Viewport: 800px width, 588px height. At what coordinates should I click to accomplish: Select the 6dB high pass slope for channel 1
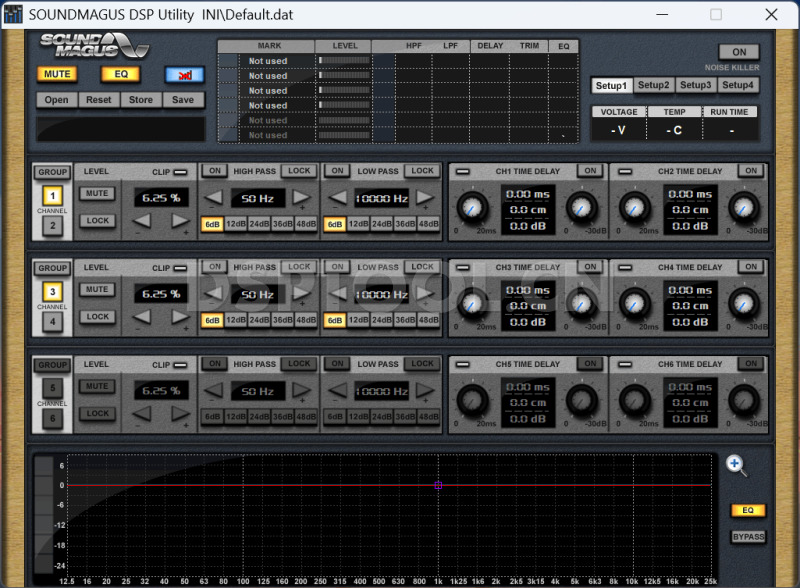(x=211, y=224)
